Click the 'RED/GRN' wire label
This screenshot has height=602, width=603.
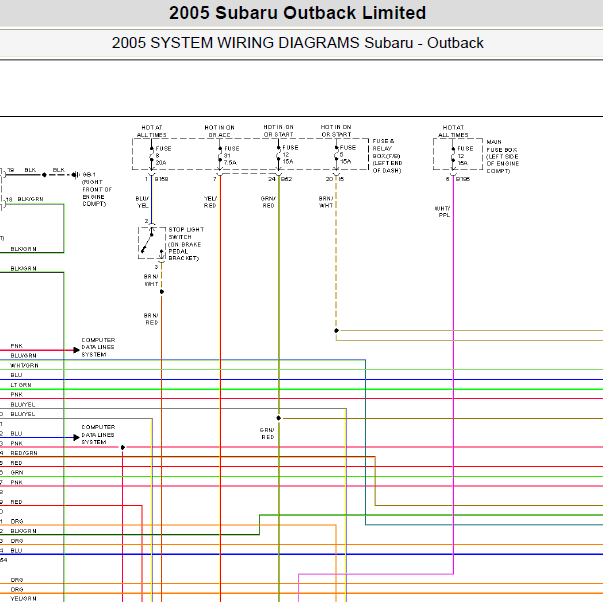coord(24,453)
